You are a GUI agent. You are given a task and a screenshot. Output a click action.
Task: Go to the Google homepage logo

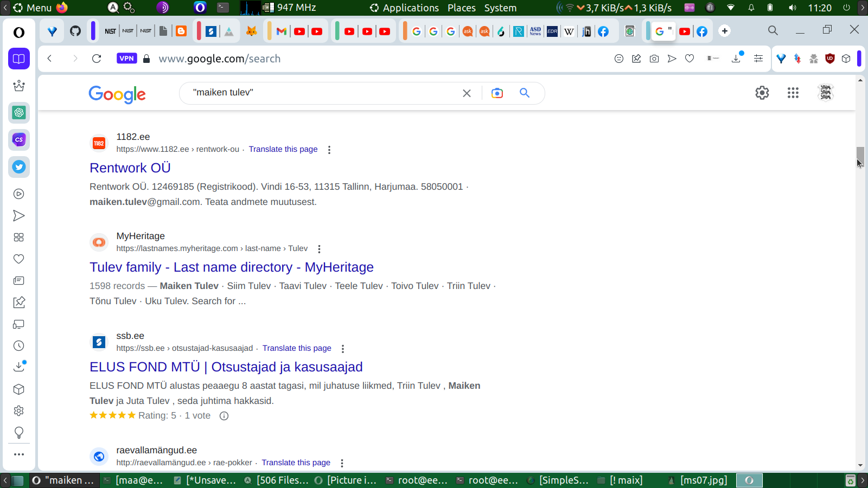coord(117,94)
